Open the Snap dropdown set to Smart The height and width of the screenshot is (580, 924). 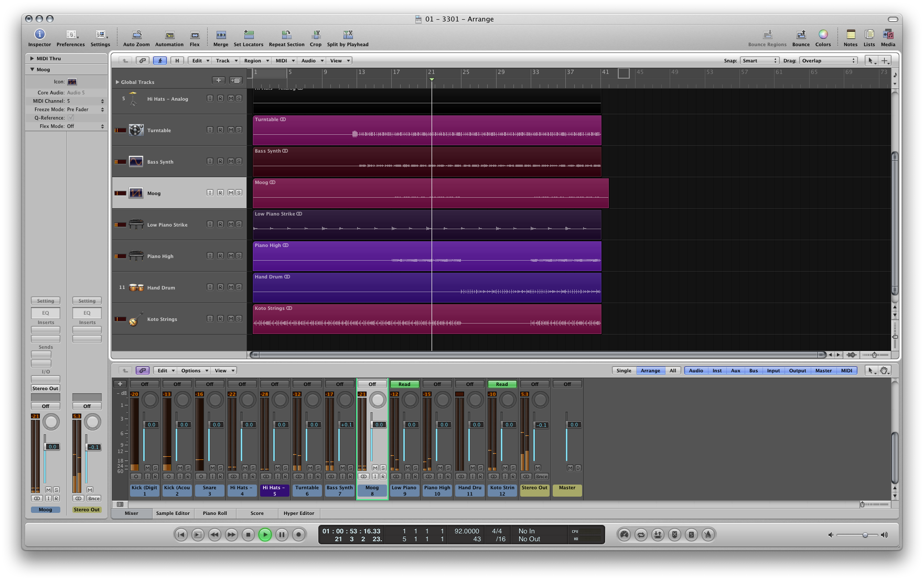coord(759,61)
